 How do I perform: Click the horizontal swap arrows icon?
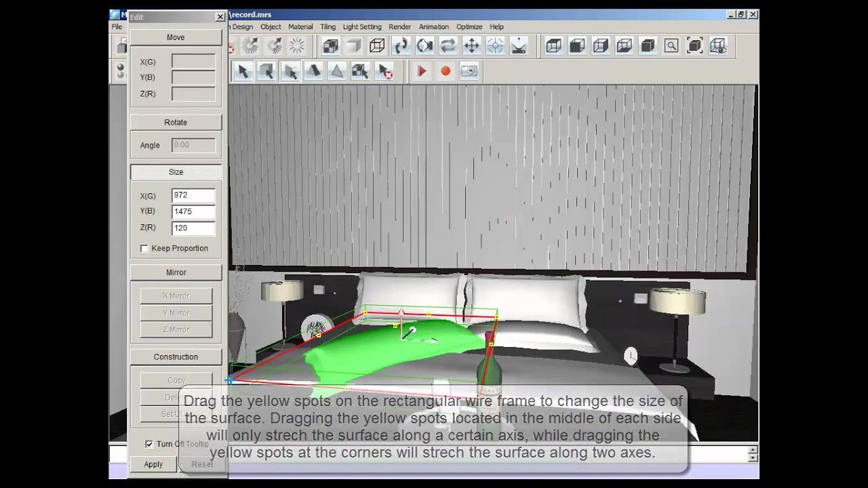pyautogui.click(x=448, y=46)
